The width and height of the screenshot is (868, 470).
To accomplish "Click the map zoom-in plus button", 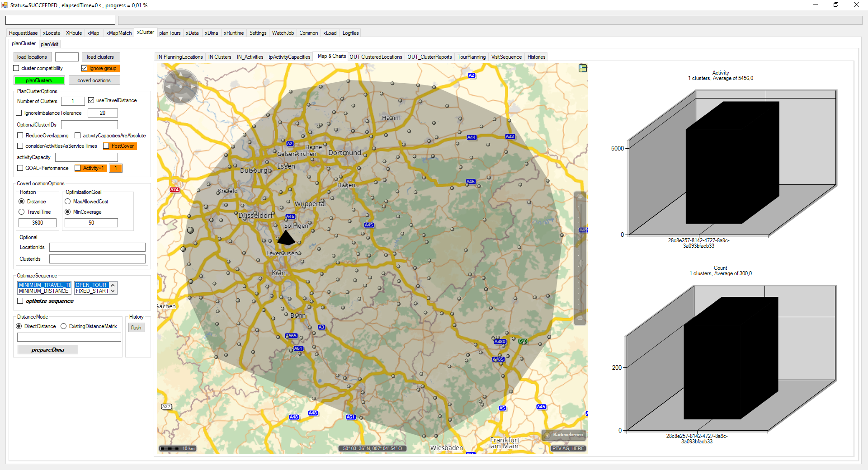I will coord(580,197).
